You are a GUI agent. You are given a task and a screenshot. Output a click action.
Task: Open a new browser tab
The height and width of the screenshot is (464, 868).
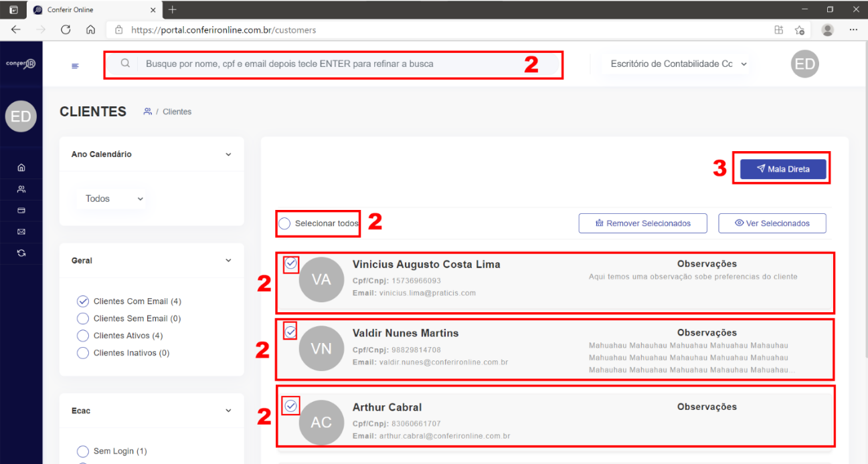point(173,9)
